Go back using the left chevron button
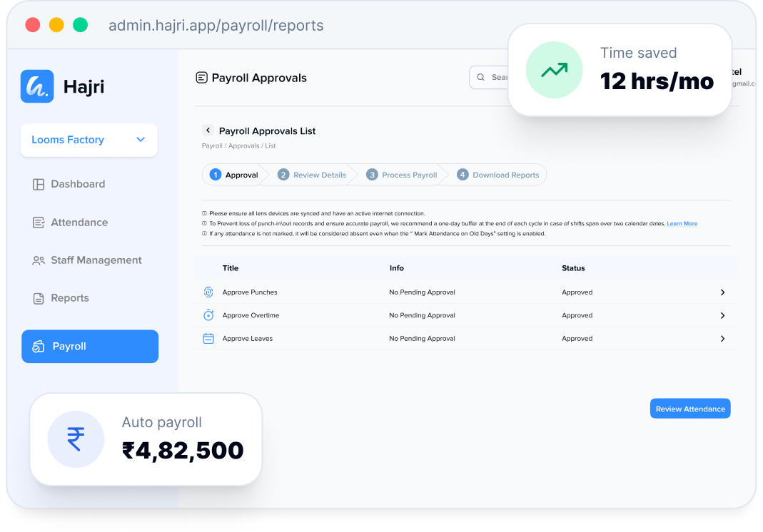 click(208, 131)
